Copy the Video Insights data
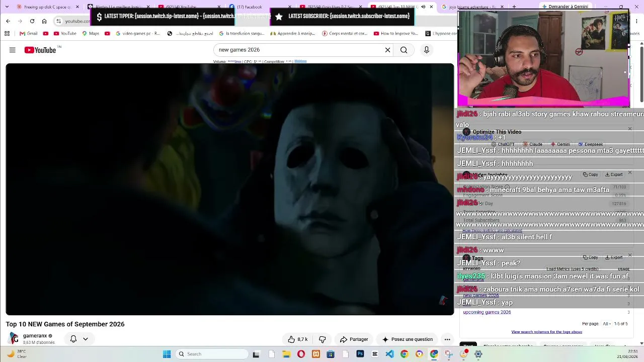The width and height of the screenshot is (644, 362). (x=590, y=174)
